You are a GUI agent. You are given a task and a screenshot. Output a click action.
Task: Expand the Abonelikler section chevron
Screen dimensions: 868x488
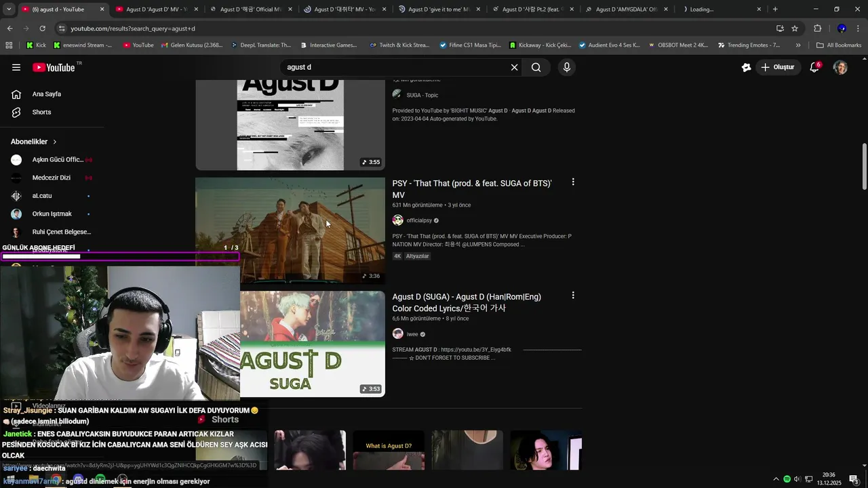pyautogui.click(x=55, y=142)
